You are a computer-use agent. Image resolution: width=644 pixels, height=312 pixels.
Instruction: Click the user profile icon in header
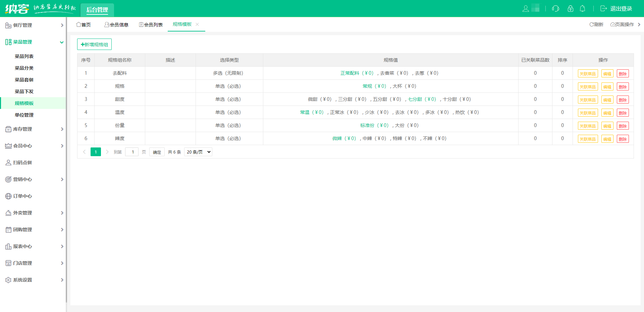pyautogui.click(x=526, y=9)
